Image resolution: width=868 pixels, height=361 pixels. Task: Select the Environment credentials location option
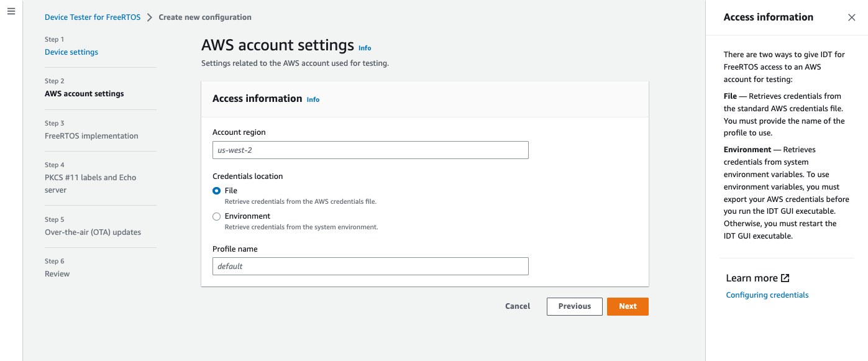[216, 216]
